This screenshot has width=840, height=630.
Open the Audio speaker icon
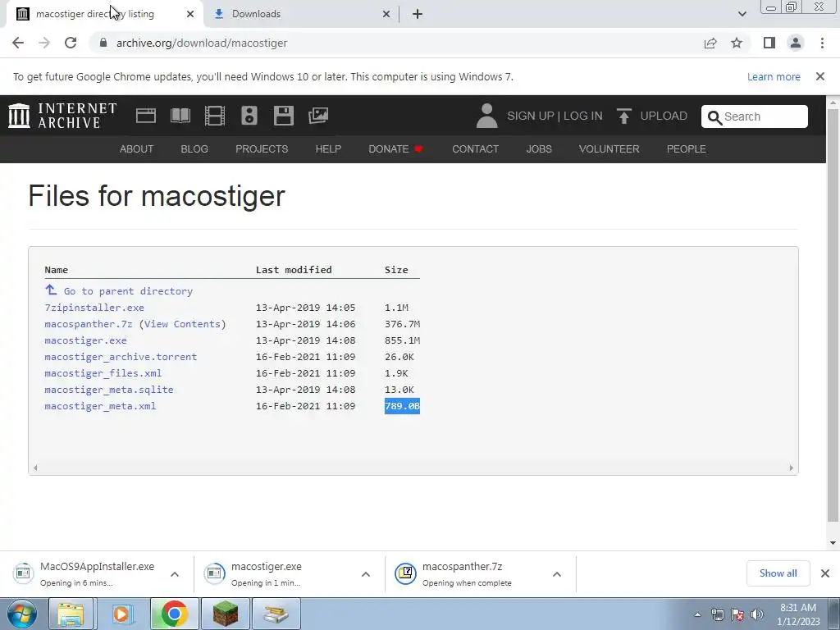pos(249,116)
